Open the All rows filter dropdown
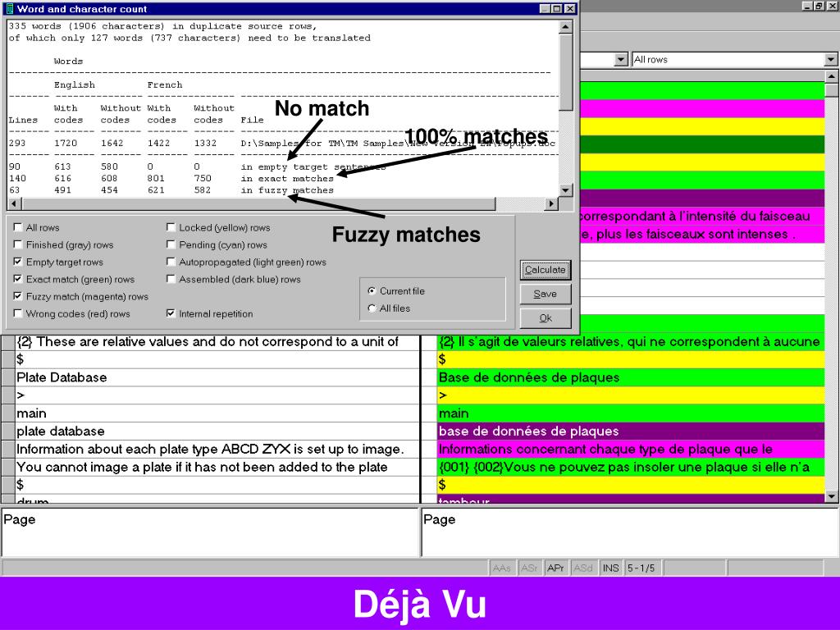This screenshot has height=630, width=840. pos(830,59)
